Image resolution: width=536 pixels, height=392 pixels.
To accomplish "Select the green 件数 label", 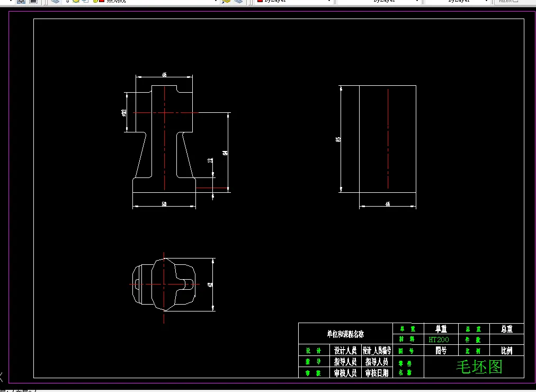I will click(x=473, y=340).
